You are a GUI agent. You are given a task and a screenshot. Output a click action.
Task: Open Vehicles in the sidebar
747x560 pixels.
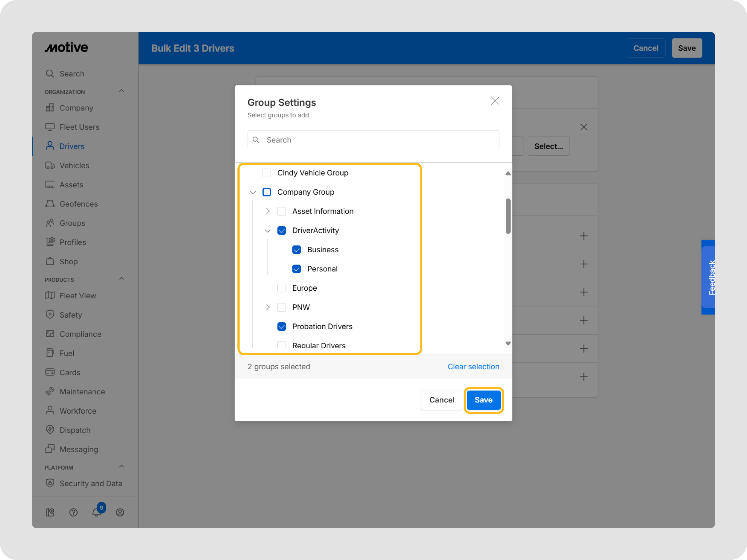click(74, 165)
